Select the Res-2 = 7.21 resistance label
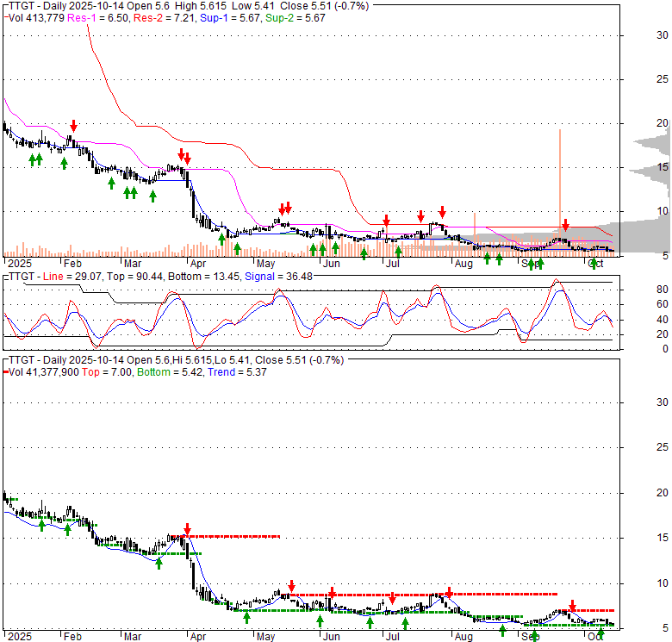 159,17
